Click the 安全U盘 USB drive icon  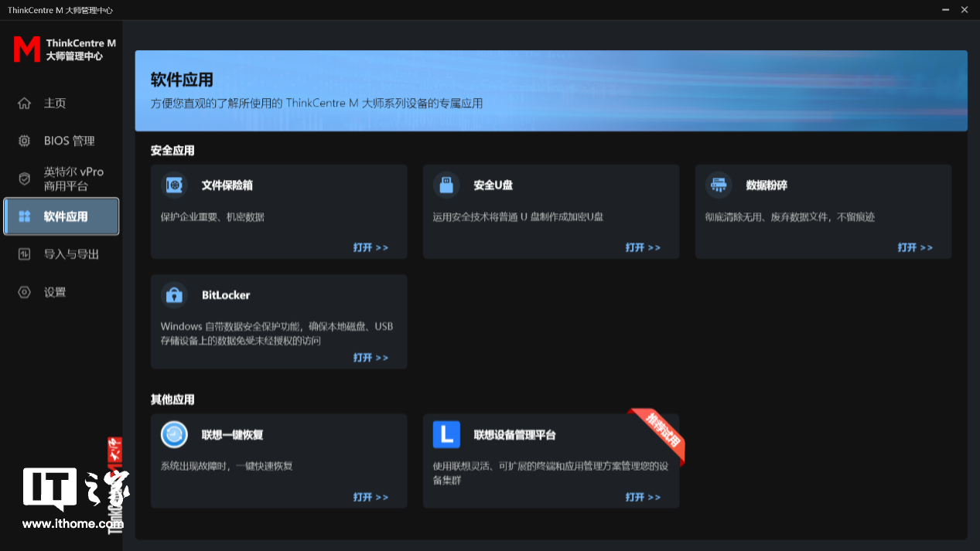point(446,185)
